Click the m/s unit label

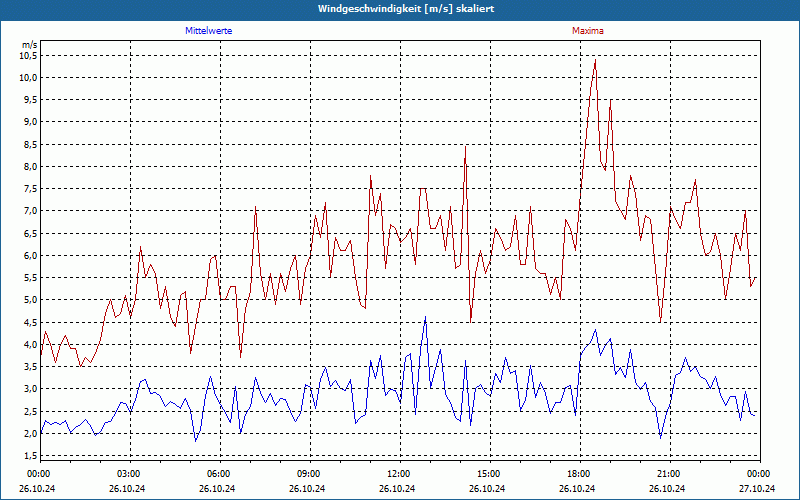[30, 45]
